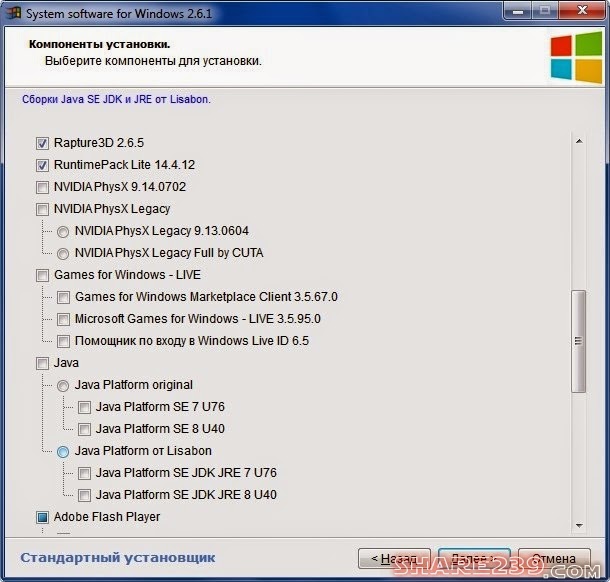Click the installer icon in the title bar
Image resolution: width=610 pixels, height=582 pixels.
pos(13,13)
